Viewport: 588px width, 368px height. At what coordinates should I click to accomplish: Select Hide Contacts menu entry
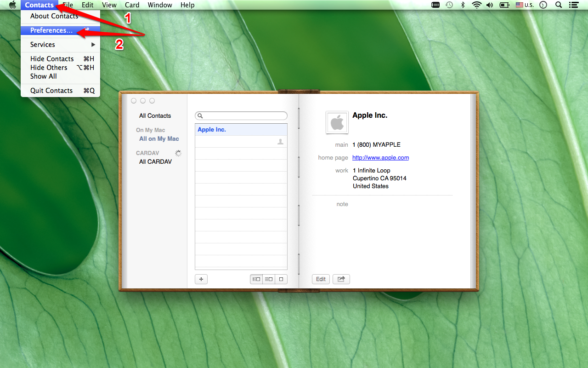[60, 59]
